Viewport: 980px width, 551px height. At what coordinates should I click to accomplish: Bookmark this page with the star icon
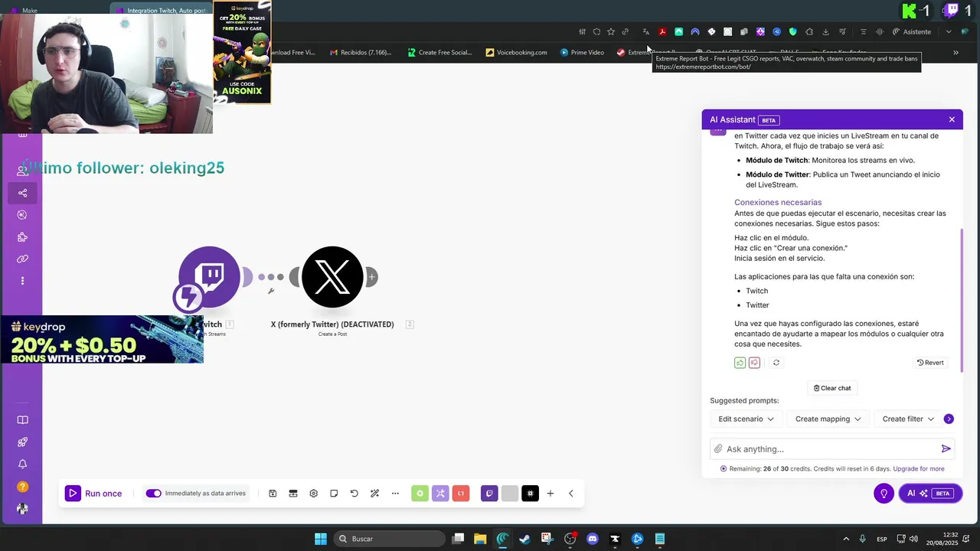[x=611, y=32]
